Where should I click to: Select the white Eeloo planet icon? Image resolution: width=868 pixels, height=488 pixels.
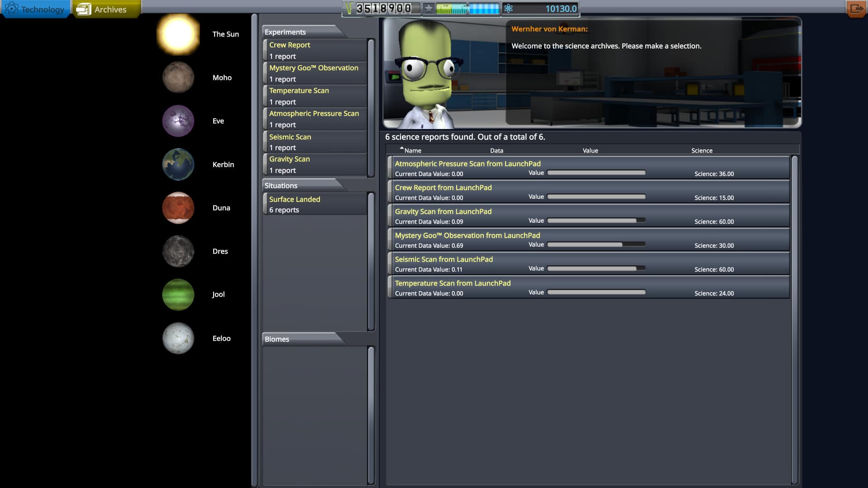click(178, 338)
